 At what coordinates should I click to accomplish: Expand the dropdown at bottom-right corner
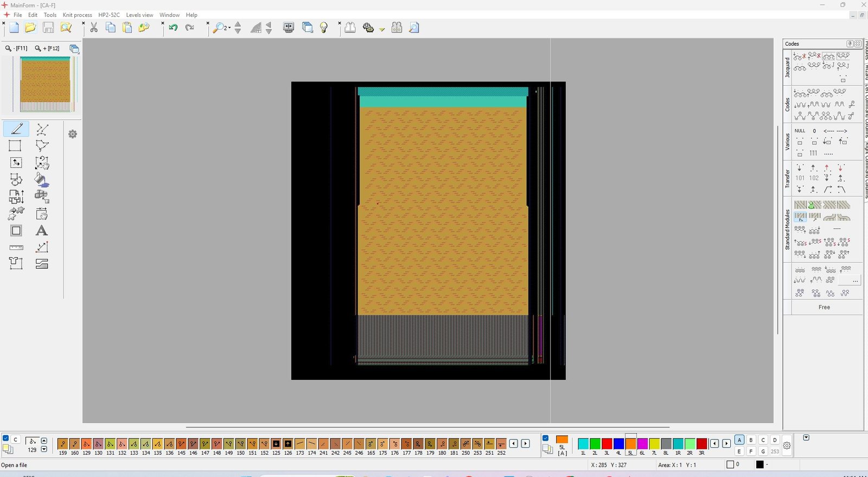tap(806, 438)
